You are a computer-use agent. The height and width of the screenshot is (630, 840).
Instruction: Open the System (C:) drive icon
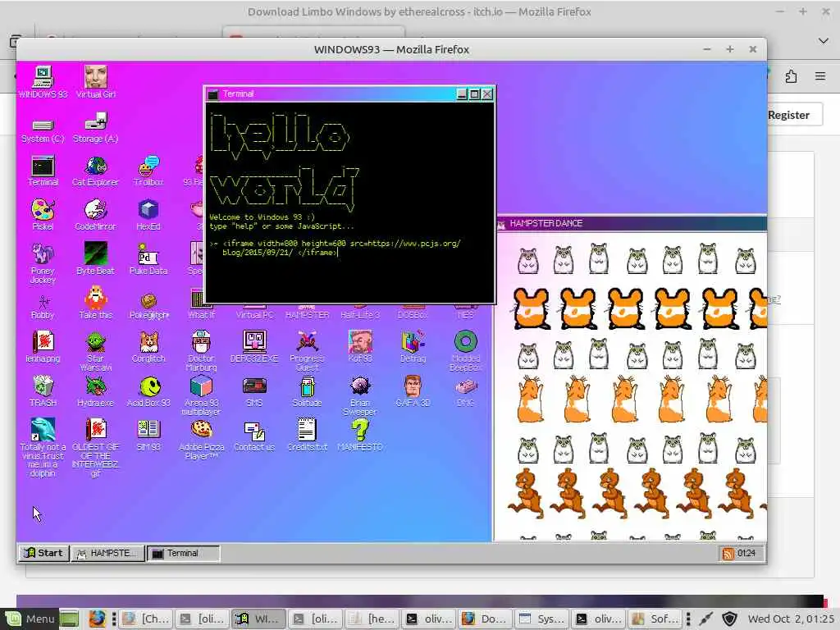pyautogui.click(x=43, y=130)
